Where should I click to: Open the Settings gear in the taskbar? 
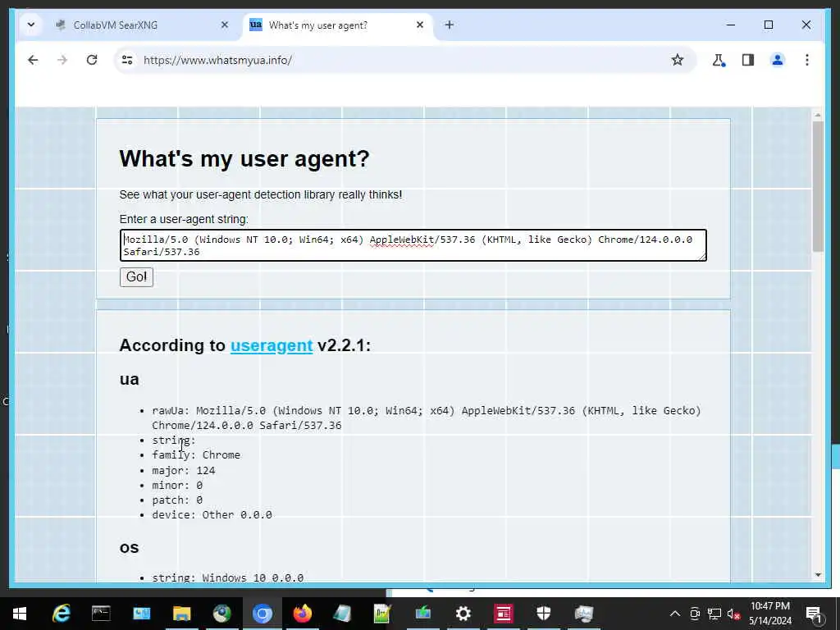[x=463, y=614]
